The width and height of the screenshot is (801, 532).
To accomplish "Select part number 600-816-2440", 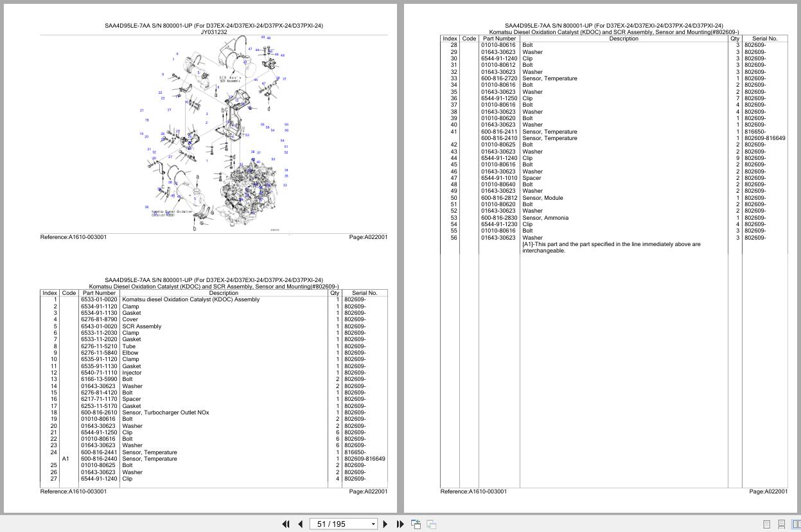I will pyautogui.click(x=99, y=459).
